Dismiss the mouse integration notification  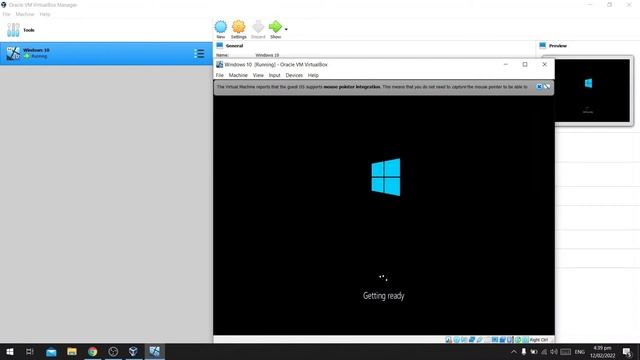pyautogui.click(x=539, y=87)
